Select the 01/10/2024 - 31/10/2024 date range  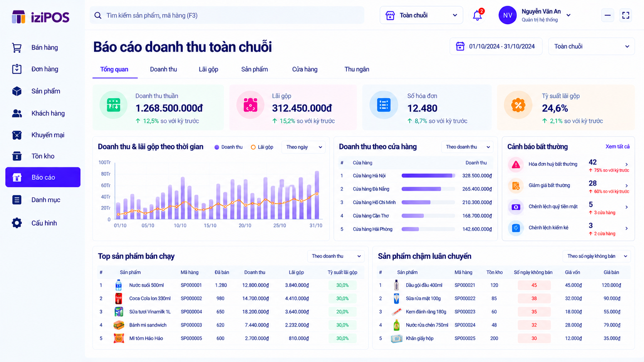pyautogui.click(x=496, y=47)
